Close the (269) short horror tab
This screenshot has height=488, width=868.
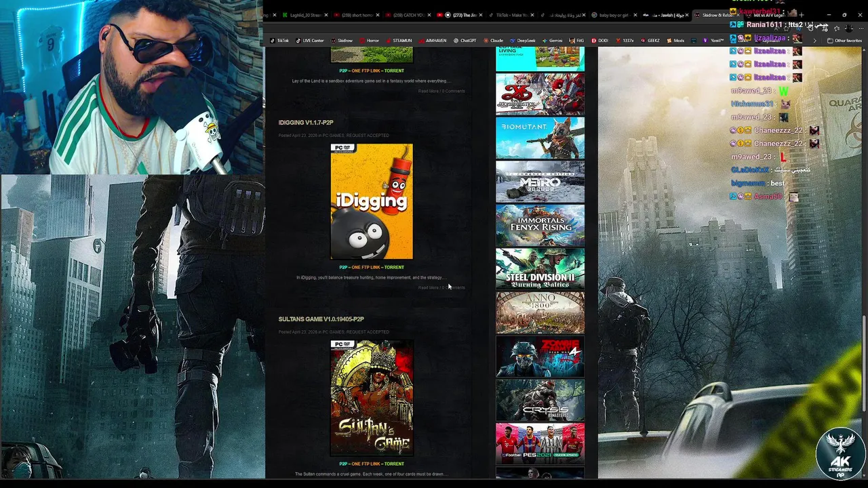pyautogui.click(x=378, y=15)
